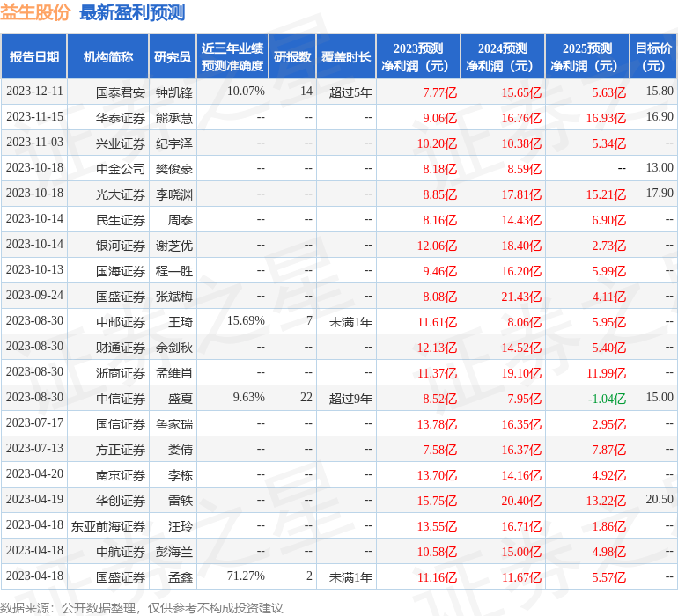Click 7.77亿 profit forecast
The width and height of the screenshot is (678, 616).
(439, 92)
